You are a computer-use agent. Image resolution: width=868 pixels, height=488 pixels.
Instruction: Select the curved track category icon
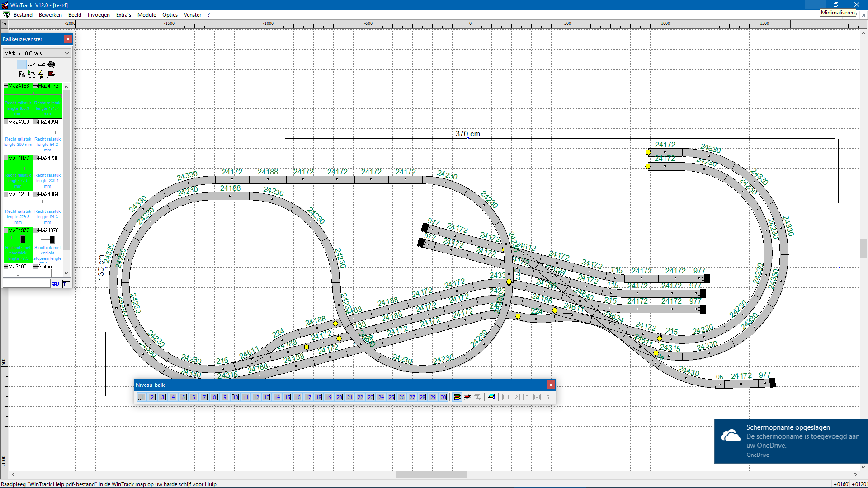[x=32, y=65]
